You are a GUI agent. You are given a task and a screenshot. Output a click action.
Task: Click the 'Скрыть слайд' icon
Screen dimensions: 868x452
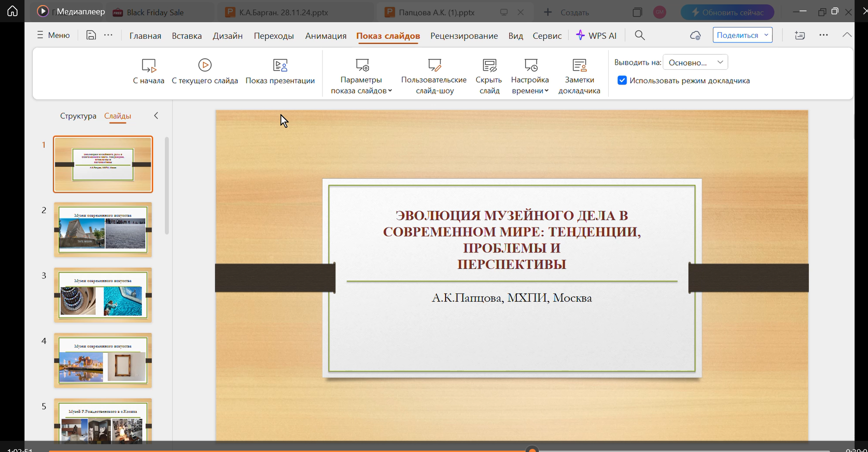pyautogui.click(x=489, y=65)
